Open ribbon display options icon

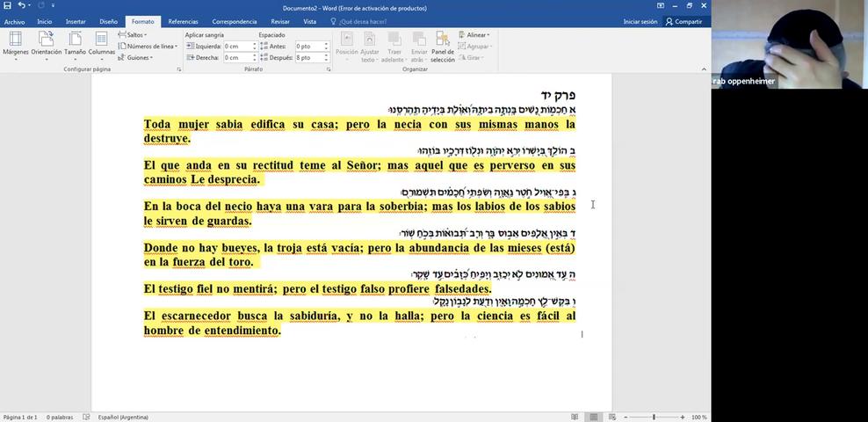click(x=661, y=5)
